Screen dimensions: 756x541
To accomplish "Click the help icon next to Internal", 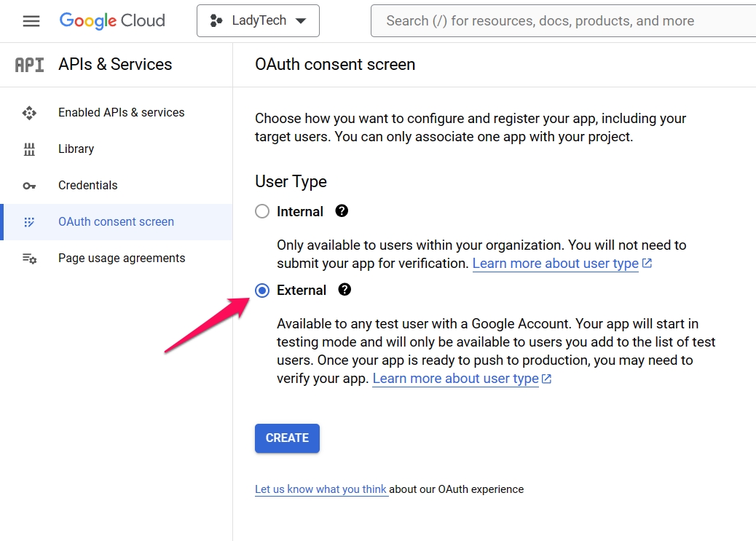I will pyautogui.click(x=342, y=210).
